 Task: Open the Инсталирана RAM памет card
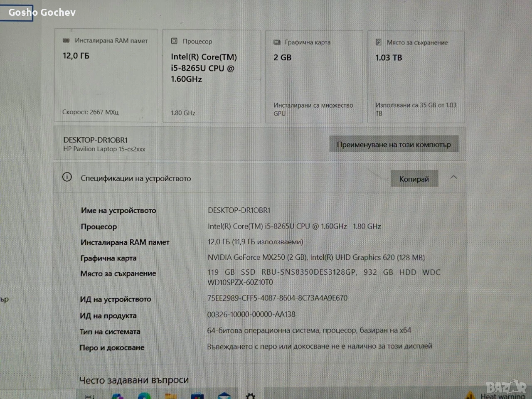pyautogui.click(x=106, y=76)
